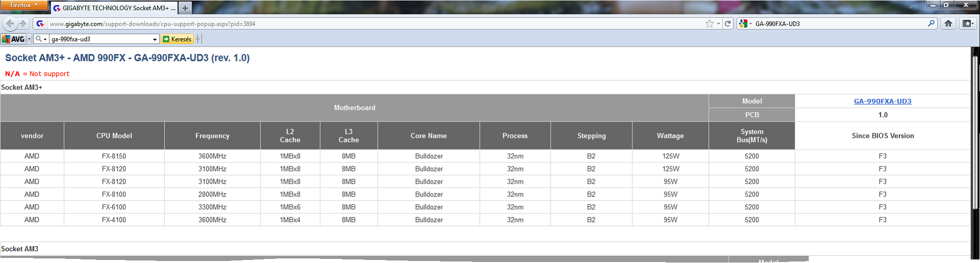
Task: Restore down the Firefox window
Action: 946,5
